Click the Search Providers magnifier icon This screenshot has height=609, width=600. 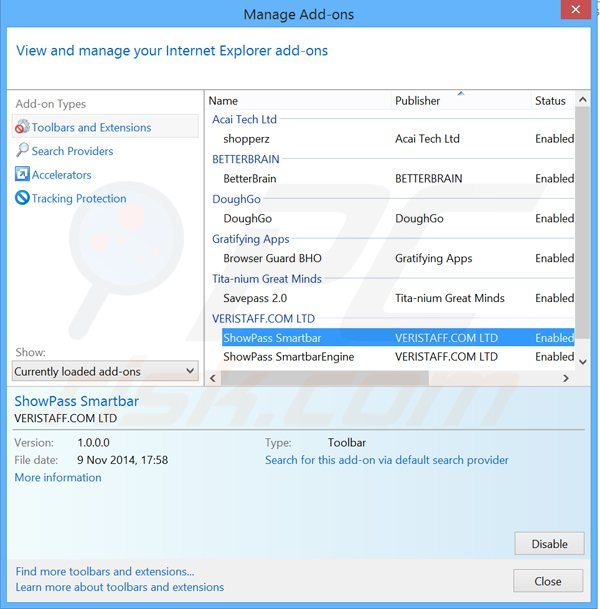22,151
